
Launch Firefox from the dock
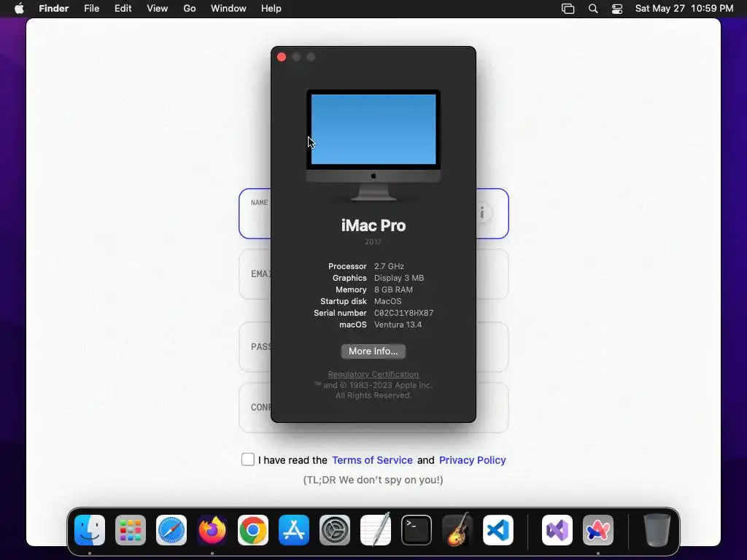click(212, 530)
